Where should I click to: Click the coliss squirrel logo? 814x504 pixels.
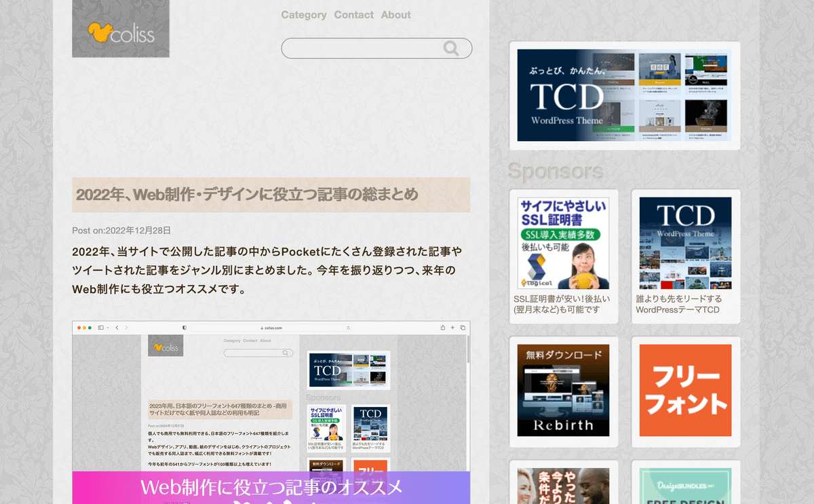(121, 31)
